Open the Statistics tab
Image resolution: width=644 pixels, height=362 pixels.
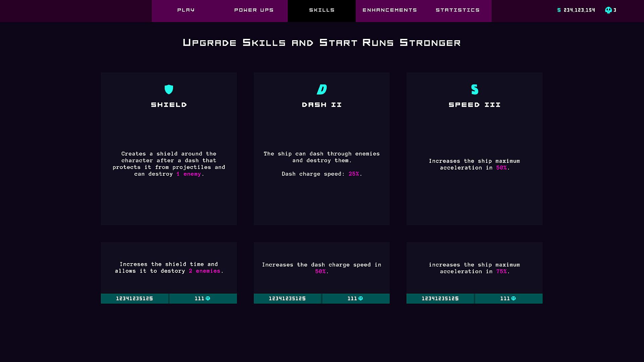pos(458,10)
